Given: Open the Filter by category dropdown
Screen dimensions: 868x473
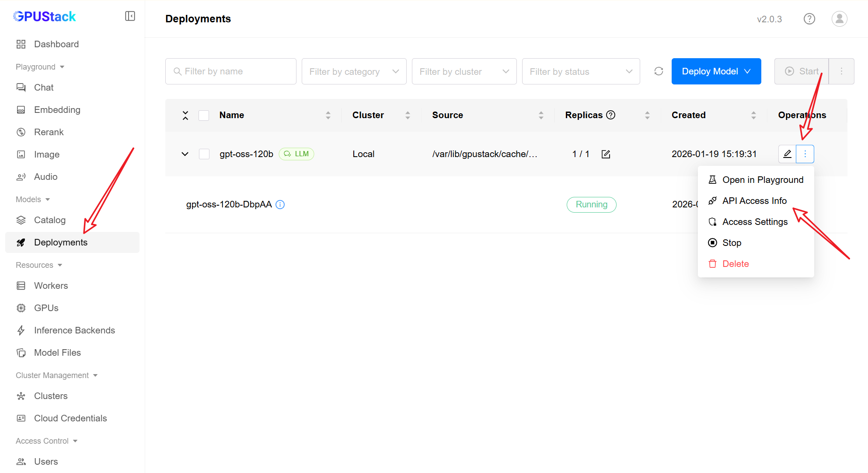Looking at the screenshot, I should [x=354, y=71].
